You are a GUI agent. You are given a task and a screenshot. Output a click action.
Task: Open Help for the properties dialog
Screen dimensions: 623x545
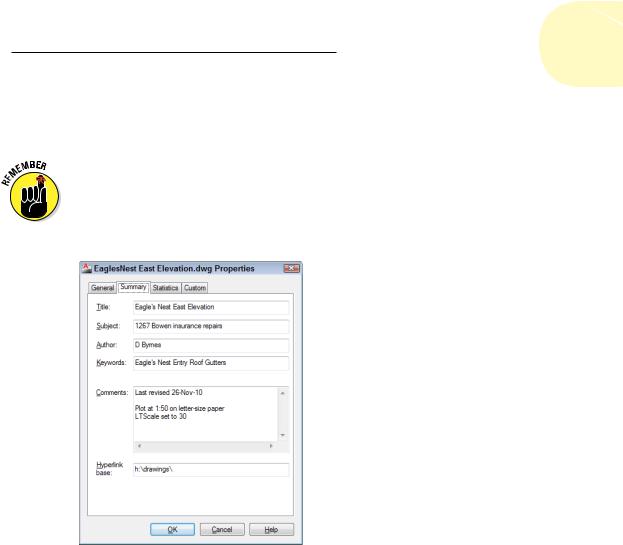(271, 530)
